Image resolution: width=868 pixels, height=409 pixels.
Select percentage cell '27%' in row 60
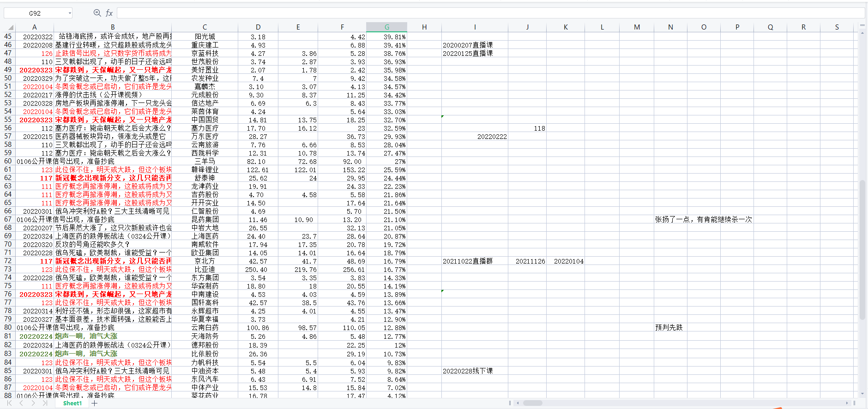[x=386, y=161]
